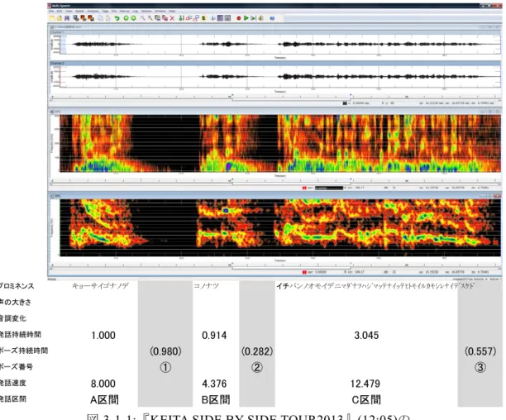506x420 pixels.
Task: Click the yellow dollar-sign icon
Action: pyautogui.click(x=203, y=18)
